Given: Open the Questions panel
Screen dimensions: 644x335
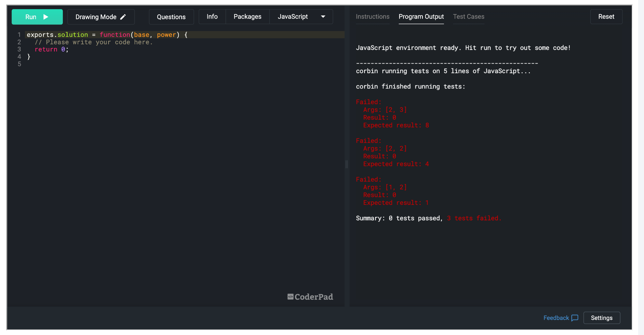Looking at the screenshot, I should [171, 17].
